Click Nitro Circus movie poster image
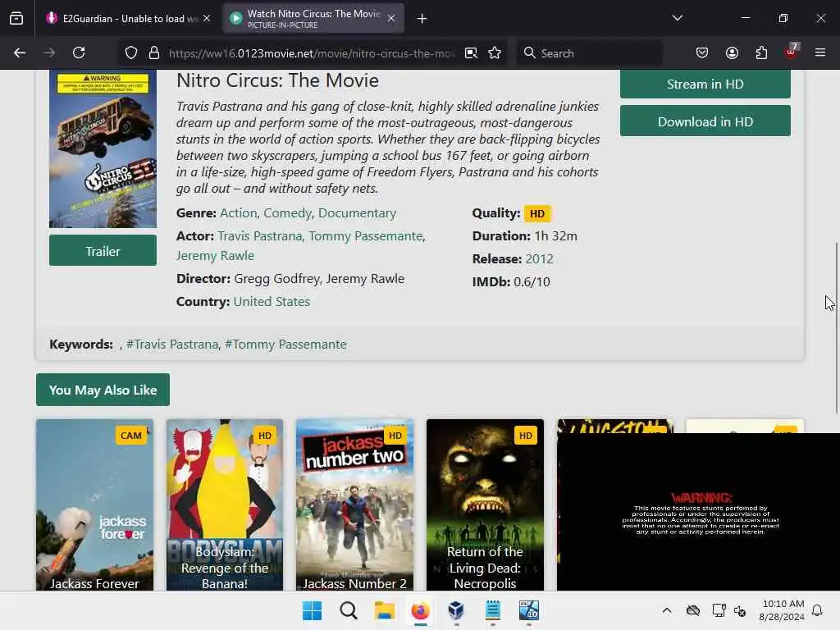This screenshot has height=630, width=840. pos(103,149)
